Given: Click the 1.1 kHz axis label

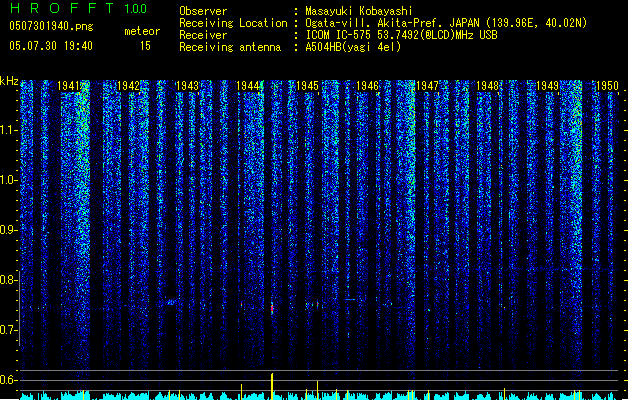Looking at the screenshot, I should tap(8, 130).
